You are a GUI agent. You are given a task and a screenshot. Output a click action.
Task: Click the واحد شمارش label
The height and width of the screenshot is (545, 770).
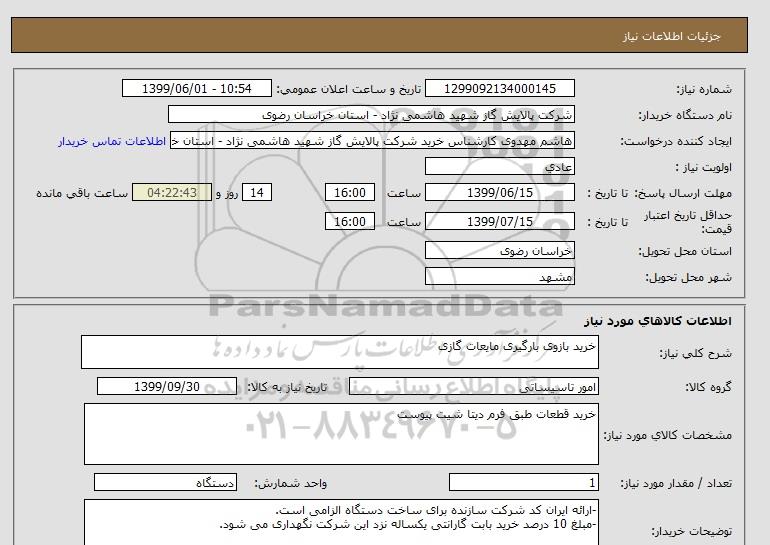tap(290, 484)
